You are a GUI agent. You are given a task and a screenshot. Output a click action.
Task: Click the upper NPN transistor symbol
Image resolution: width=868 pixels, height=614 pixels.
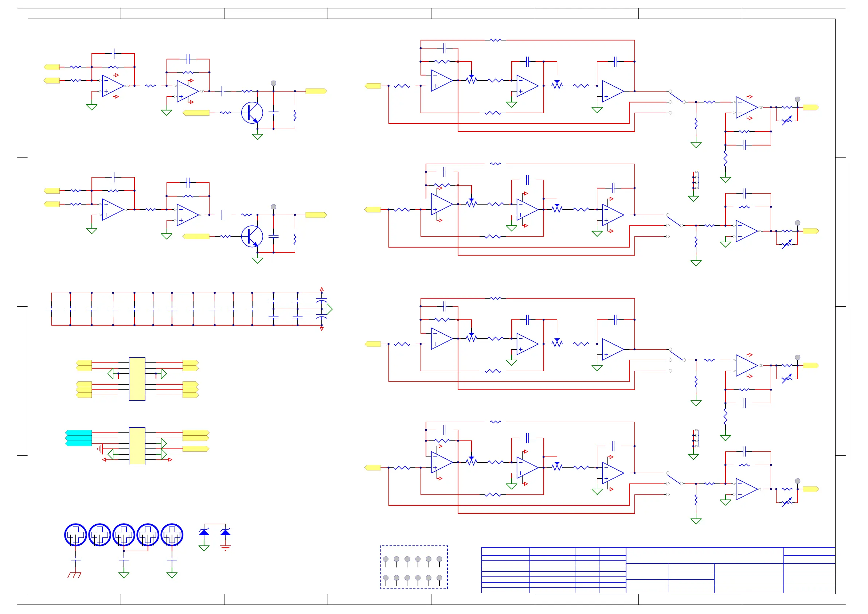pos(252,113)
